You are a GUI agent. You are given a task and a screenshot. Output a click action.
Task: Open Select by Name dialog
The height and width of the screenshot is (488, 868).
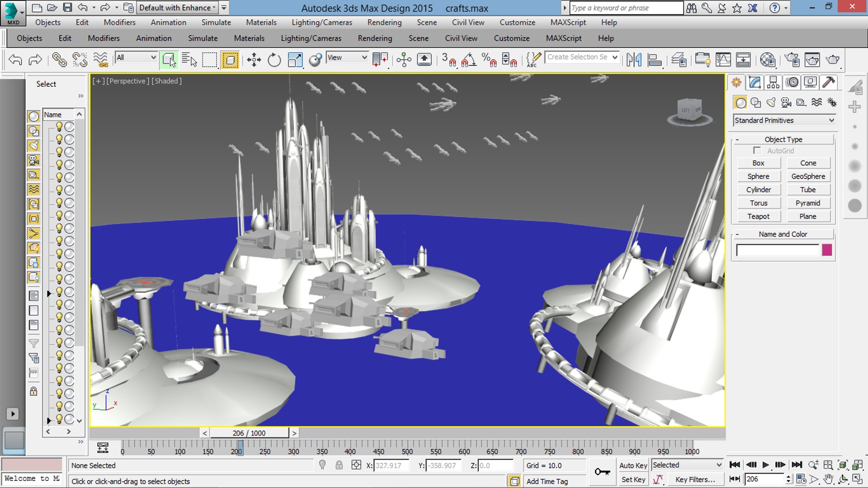189,60
